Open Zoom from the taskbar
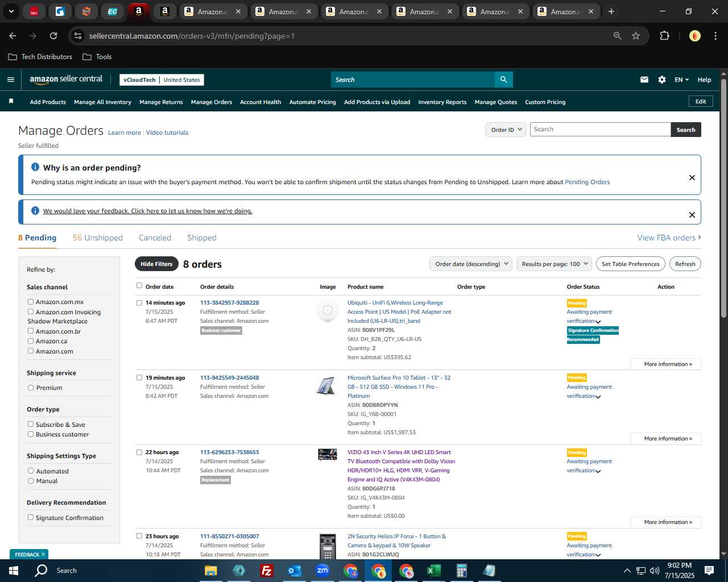The image size is (728, 582). click(322, 571)
